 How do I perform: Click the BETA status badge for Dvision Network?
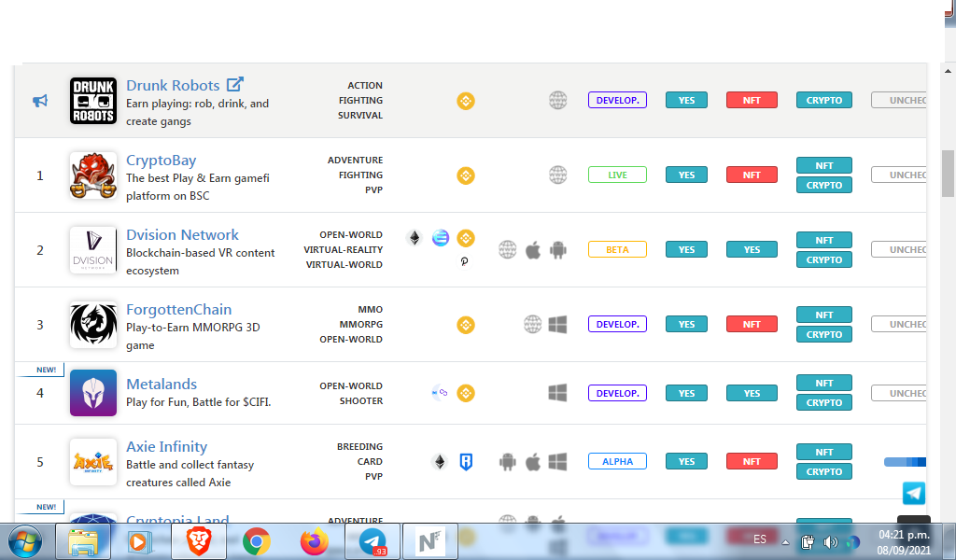click(618, 249)
